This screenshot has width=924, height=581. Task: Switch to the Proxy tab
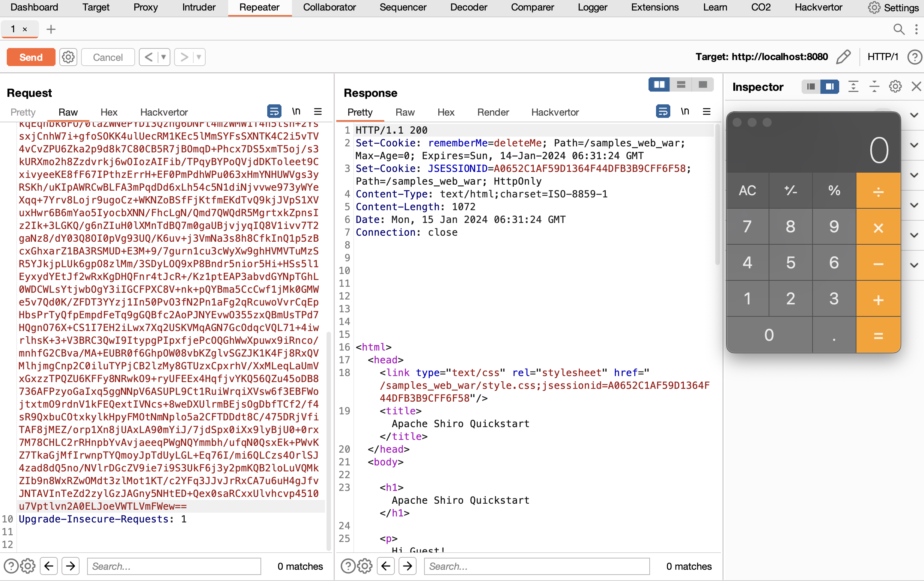[146, 7]
